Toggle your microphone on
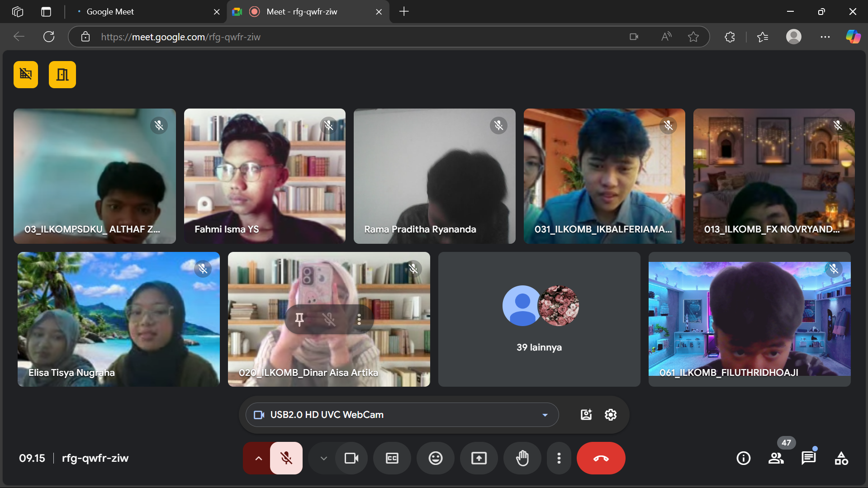 click(x=286, y=458)
